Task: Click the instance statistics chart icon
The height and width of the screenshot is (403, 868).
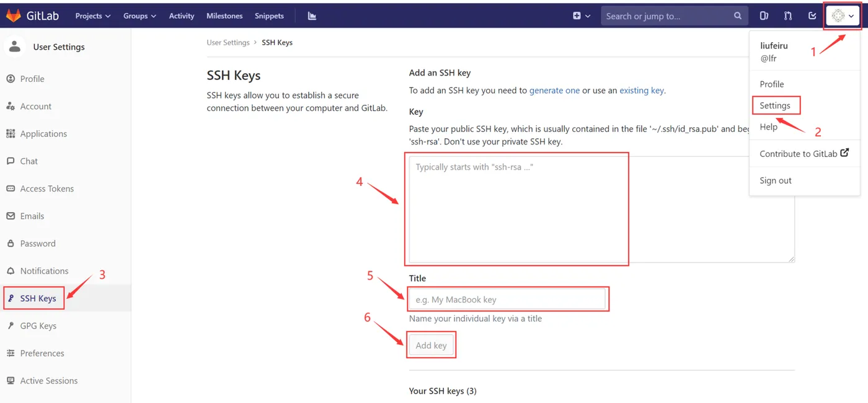Action: click(x=312, y=15)
